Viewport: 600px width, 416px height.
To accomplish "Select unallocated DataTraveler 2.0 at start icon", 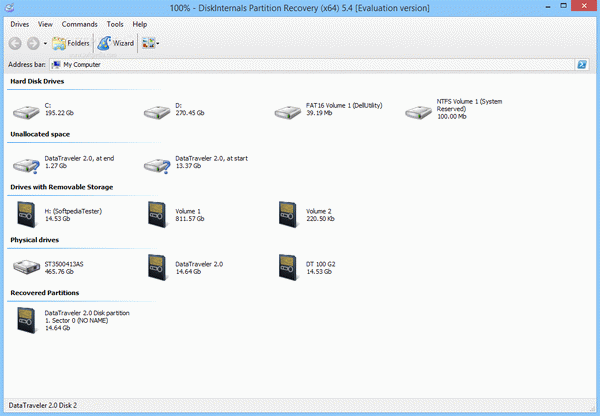I will point(157,165).
